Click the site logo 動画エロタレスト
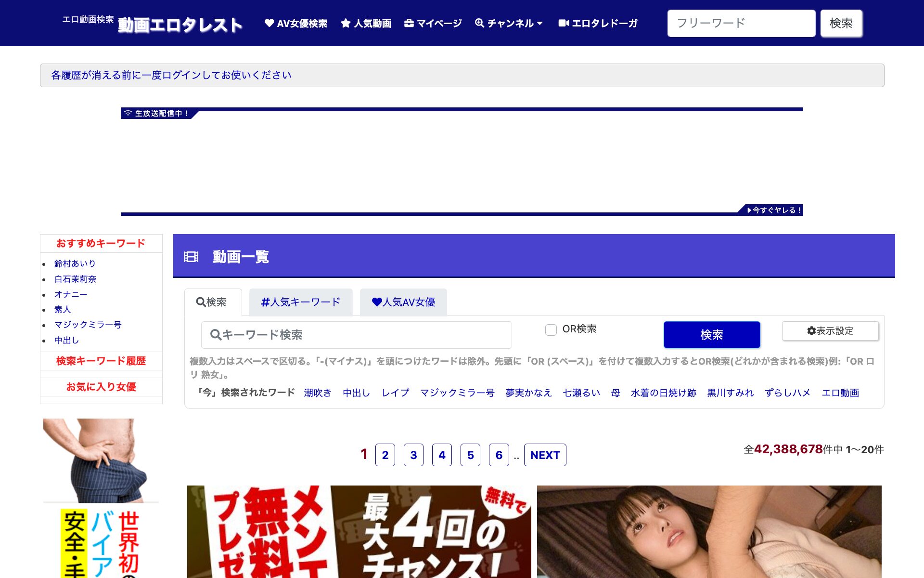The image size is (924, 578). coord(180,25)
